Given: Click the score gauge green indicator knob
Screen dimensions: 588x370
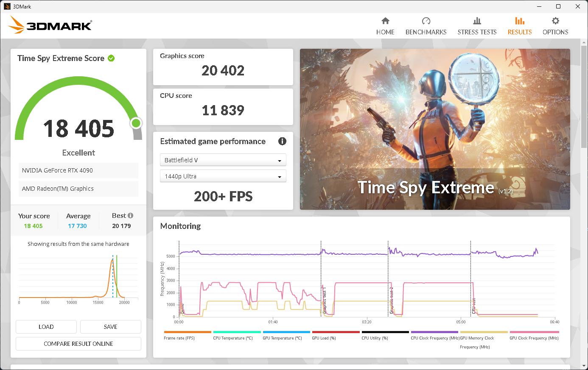Looking at the screenshot, I should click(136, 123).
